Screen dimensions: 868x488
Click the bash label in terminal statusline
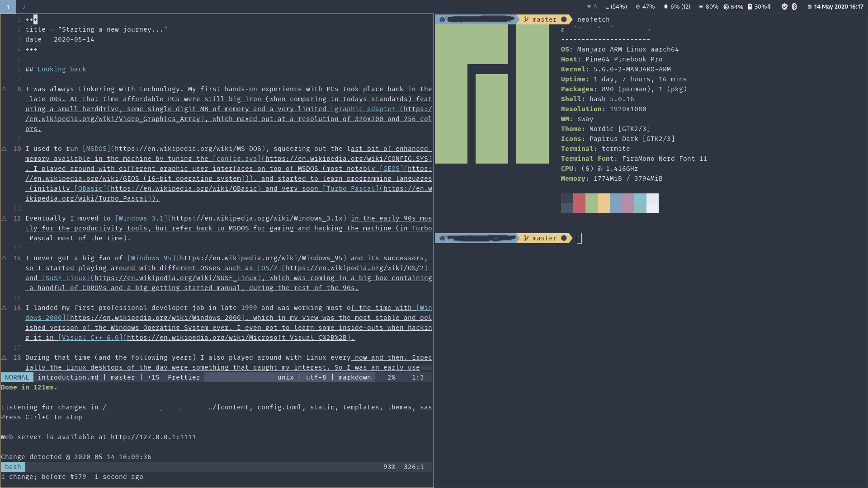13,467
